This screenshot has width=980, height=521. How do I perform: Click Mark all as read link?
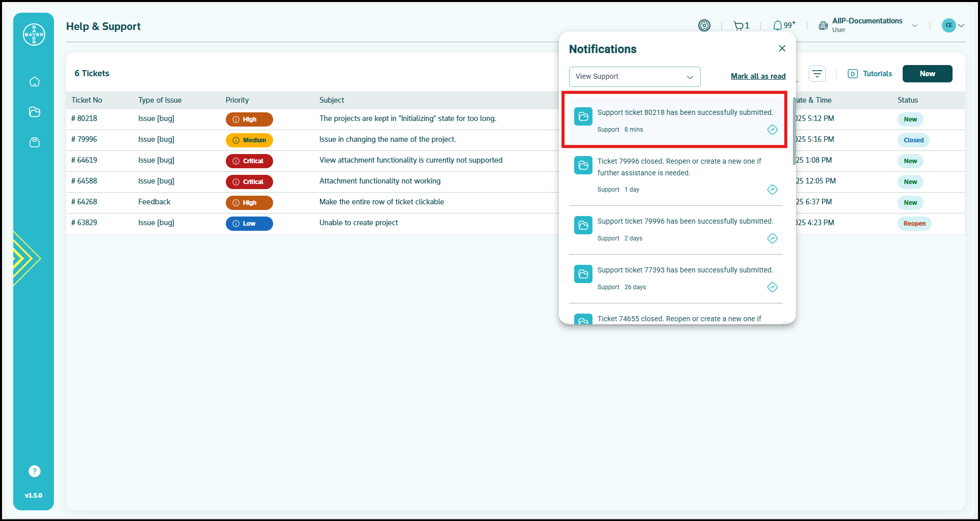click(x=758, y=76)
